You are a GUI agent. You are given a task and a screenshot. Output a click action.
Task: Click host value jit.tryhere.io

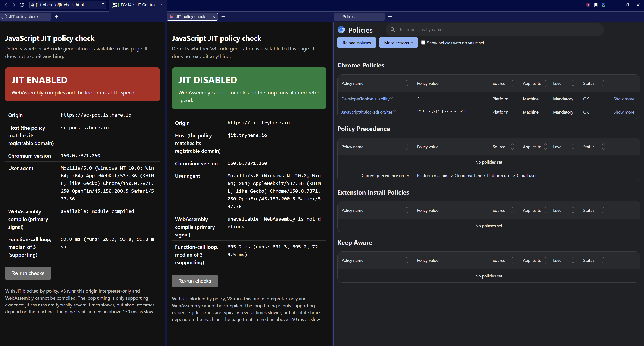pos(247,135)
